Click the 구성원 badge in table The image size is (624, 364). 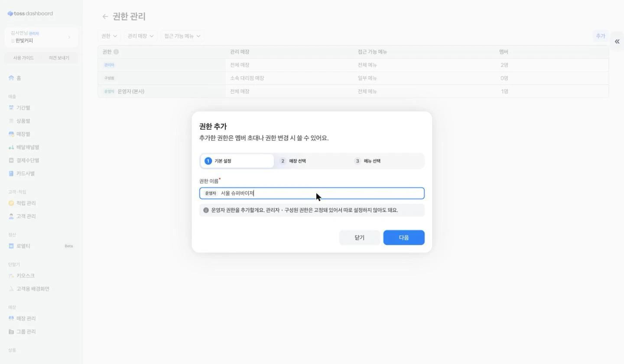(109, 78)
